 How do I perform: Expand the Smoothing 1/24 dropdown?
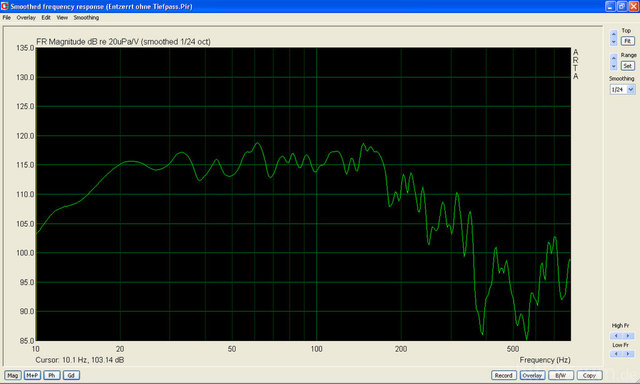pyautogui.click(x=631, y=89)
